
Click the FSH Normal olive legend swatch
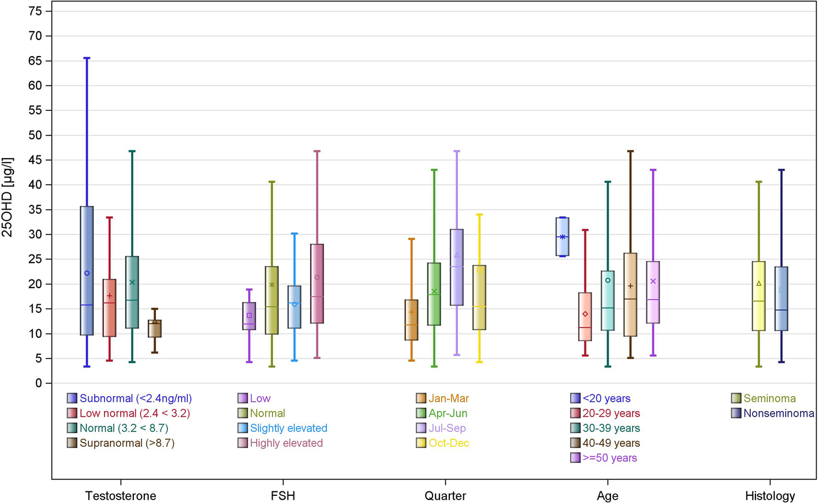243,413
